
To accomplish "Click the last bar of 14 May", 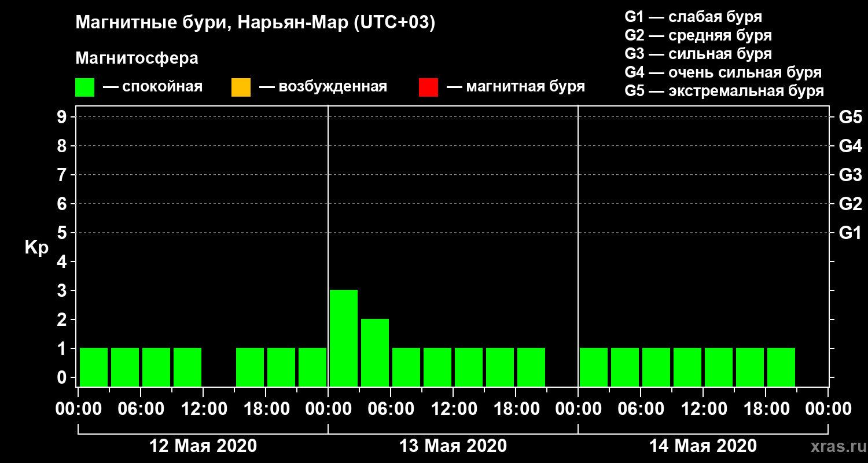I will [781, 367].
